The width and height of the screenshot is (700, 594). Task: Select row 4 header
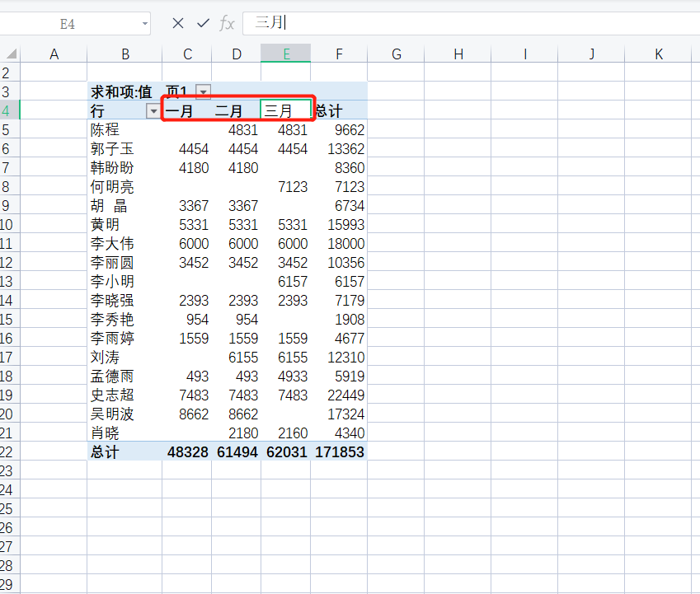tap(9, 110)
